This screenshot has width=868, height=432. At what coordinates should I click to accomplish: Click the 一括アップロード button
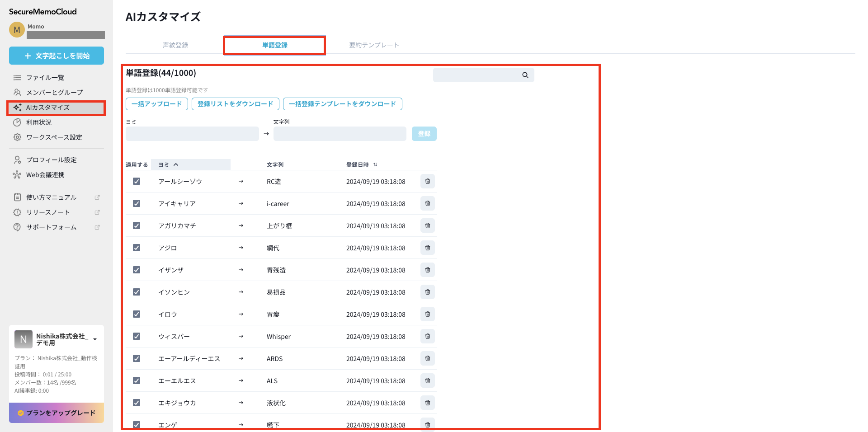point(156,104)
